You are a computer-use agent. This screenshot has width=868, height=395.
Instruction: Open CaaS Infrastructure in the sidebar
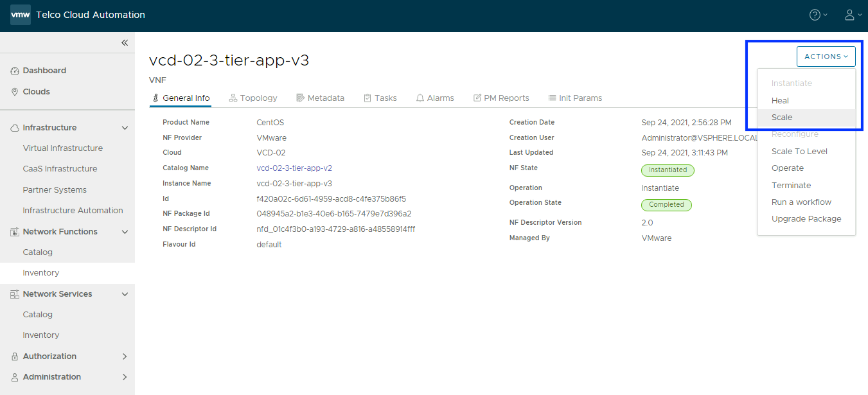[x=60, y=169]
